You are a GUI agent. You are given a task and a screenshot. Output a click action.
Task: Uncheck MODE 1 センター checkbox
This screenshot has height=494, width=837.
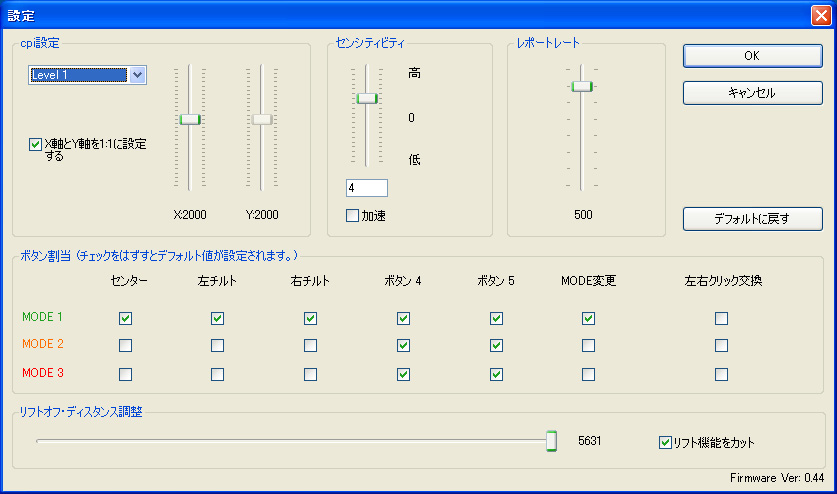[x=125, y=319]
